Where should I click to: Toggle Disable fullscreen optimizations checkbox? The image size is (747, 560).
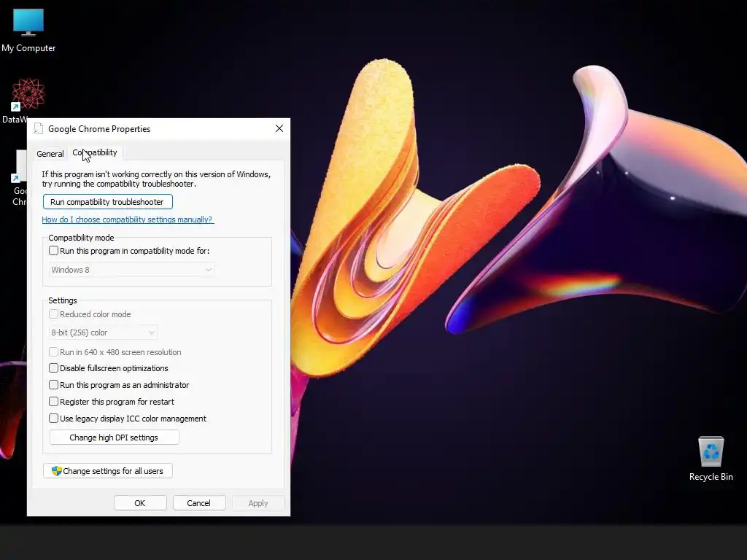(x=53, y=368)
